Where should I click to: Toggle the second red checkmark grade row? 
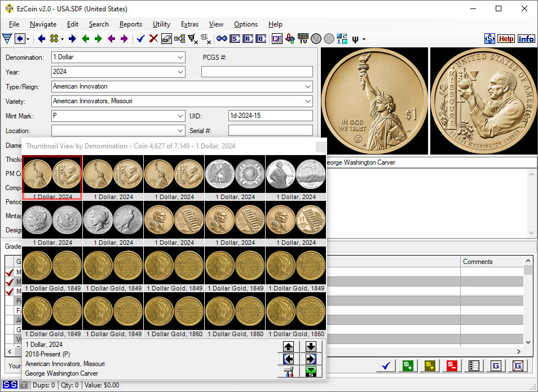point(10,282)
